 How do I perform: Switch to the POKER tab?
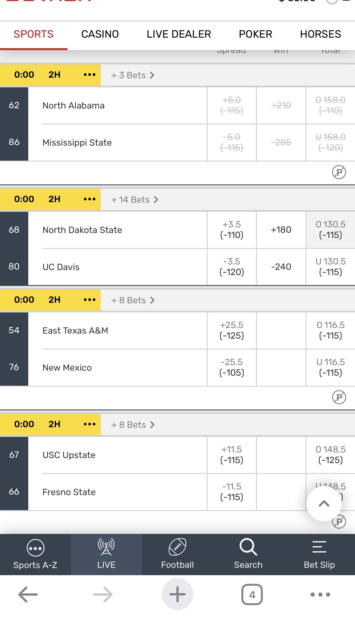256,34
